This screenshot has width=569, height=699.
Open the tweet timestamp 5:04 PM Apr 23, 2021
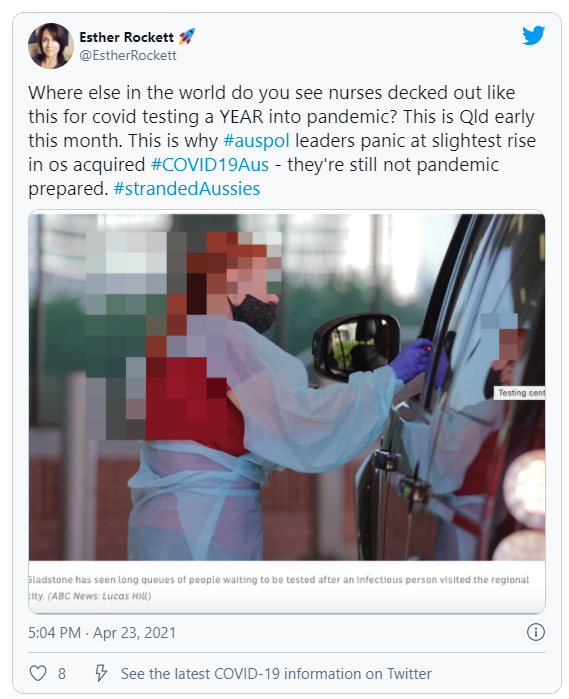[102, 633]
